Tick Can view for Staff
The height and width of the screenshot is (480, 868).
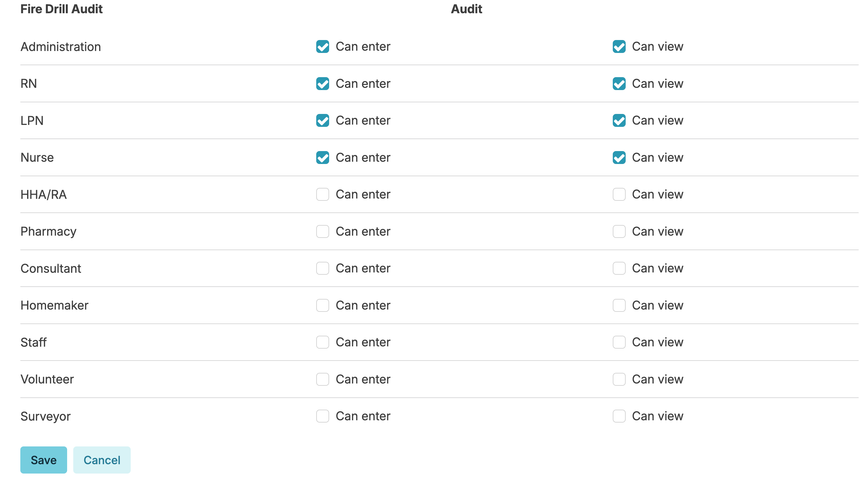tap(619, 342)
